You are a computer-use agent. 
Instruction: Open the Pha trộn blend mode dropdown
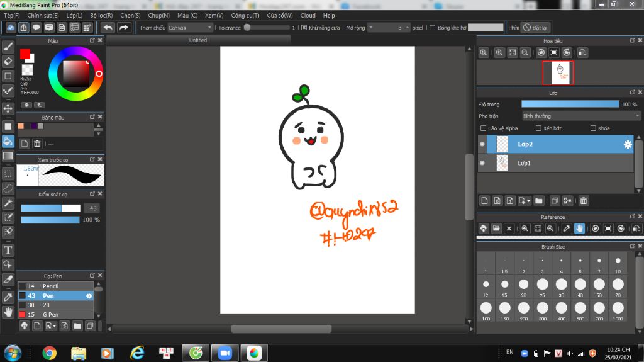580,116
